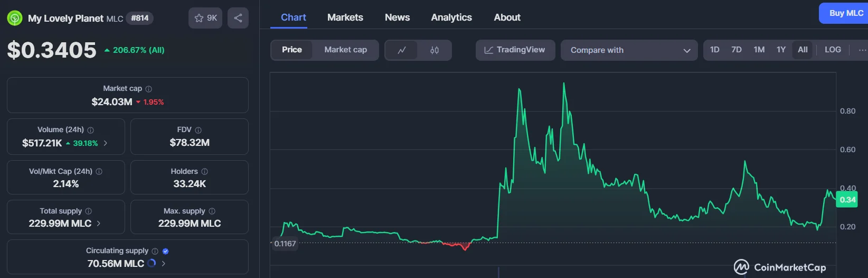This screenshot has height=278, width=868.
Task: Select the Market cap toggle
Action: pyautogui.click(x=345, y=50)
